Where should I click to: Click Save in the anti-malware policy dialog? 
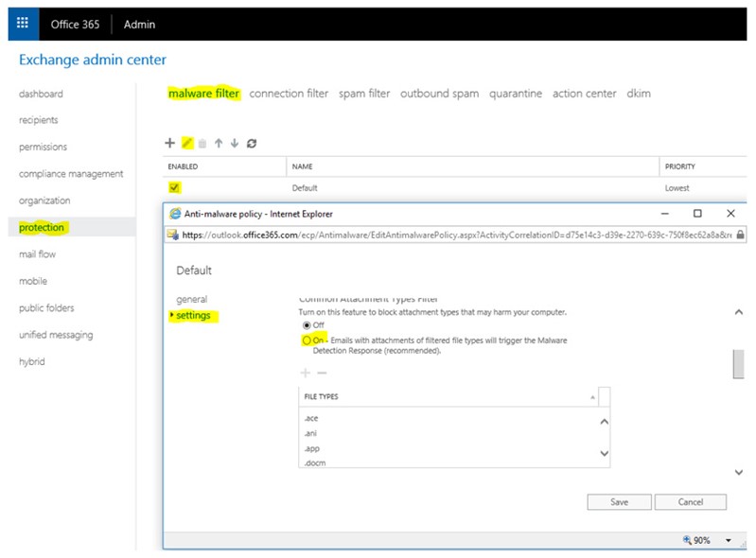[619, 502]
